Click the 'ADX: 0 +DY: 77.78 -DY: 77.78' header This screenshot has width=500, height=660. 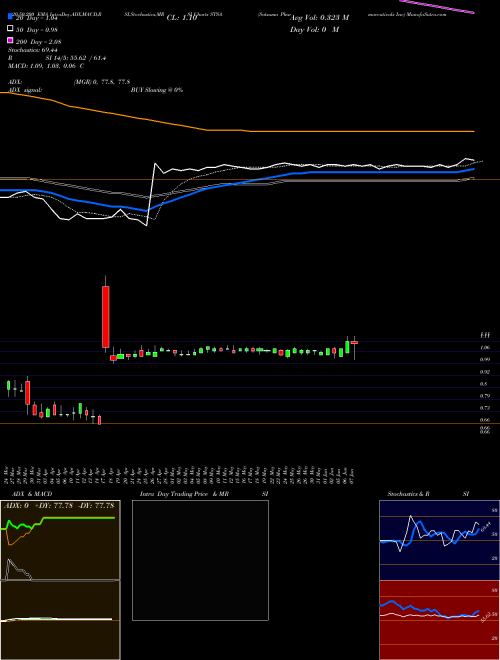pyautogui.click(x=59, y=505)
